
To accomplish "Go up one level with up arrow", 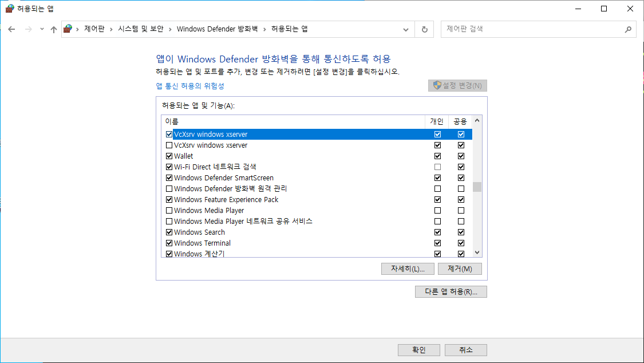I will pyautogui.click(x=54, y=29).
